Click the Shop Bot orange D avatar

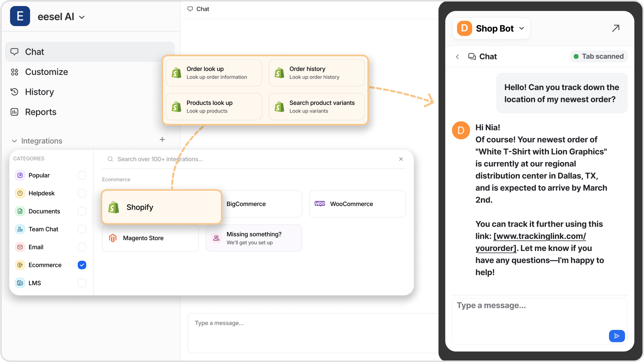tap(464, 28)
